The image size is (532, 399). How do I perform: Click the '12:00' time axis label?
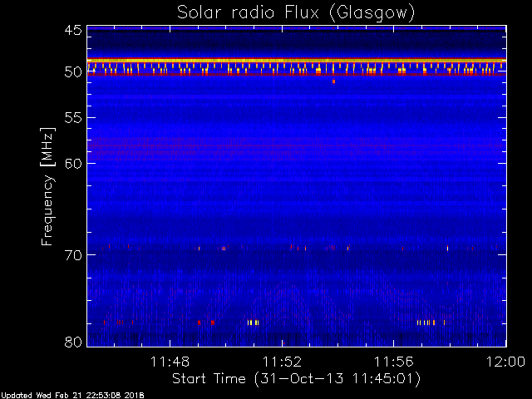coord(506,362)
